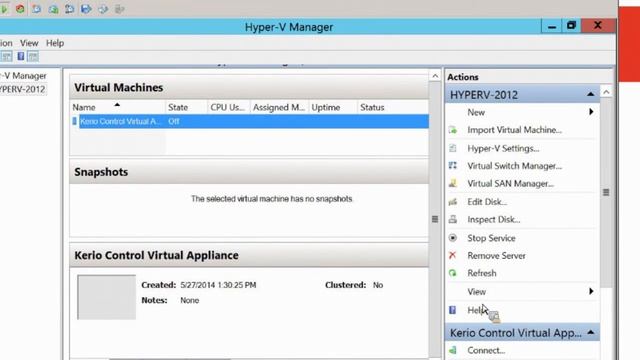
Task: Collapse the Kerio Control Virtual App actions section
Action: click(x=591, y=333)
